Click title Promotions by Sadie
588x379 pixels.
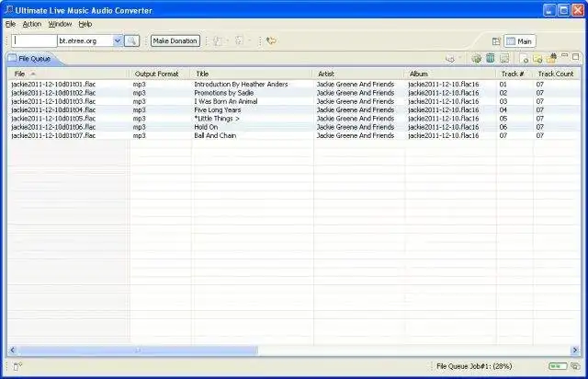coord(224,93)
